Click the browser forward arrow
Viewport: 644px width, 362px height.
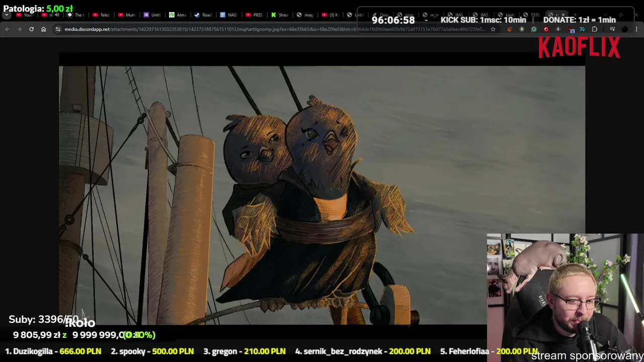point(19,29)
